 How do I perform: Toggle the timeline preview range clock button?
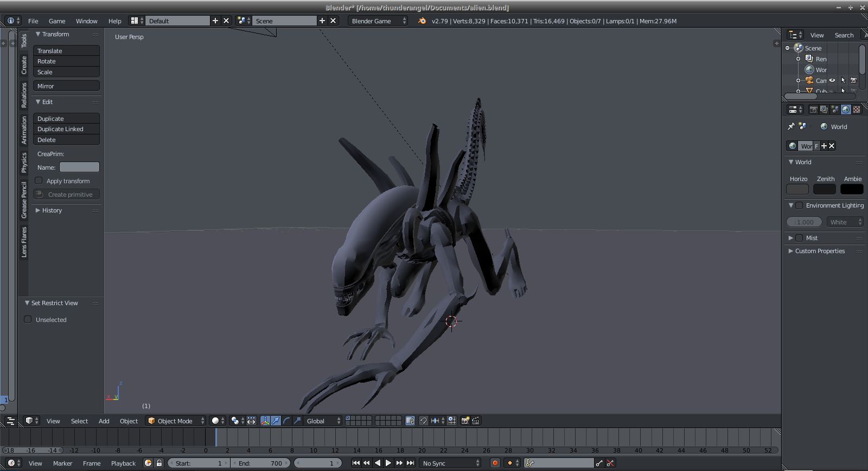[148, 463]
